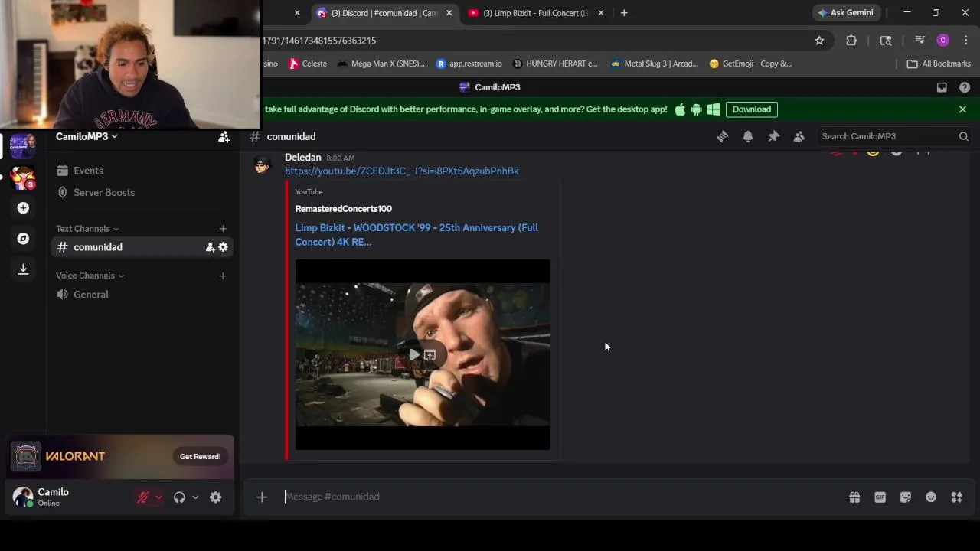Open the emoji picker
Screen dimensions: 980x551
point(931,497)
